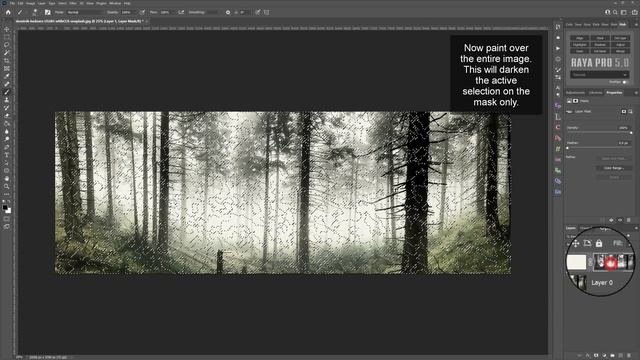Image resolution: width=640 pixels, height=360 pixels.
Task: Open the brush blend Mode dropdown
Action: [85, 12]
